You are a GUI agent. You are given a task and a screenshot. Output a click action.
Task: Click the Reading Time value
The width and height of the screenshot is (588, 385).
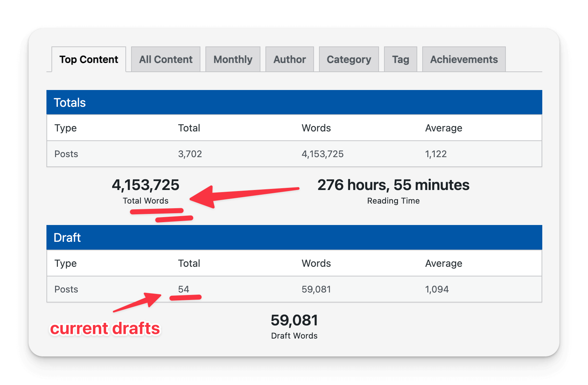click(393, 185)
